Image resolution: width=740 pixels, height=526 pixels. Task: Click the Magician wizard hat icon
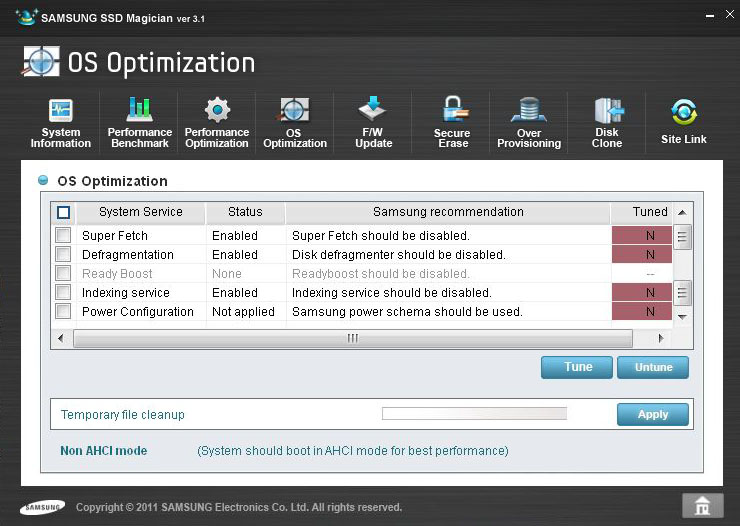(x=26, y=17)
